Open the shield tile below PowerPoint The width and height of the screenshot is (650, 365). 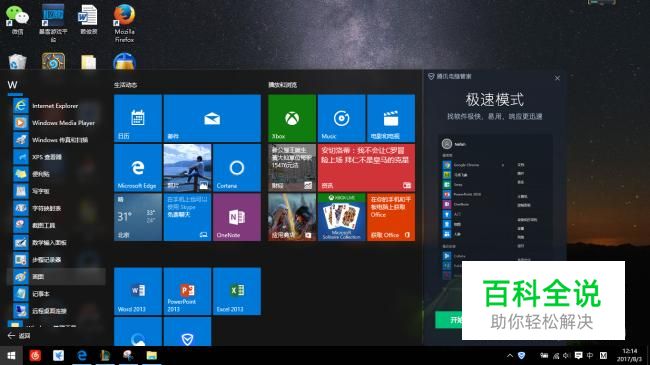click(187, 331)
